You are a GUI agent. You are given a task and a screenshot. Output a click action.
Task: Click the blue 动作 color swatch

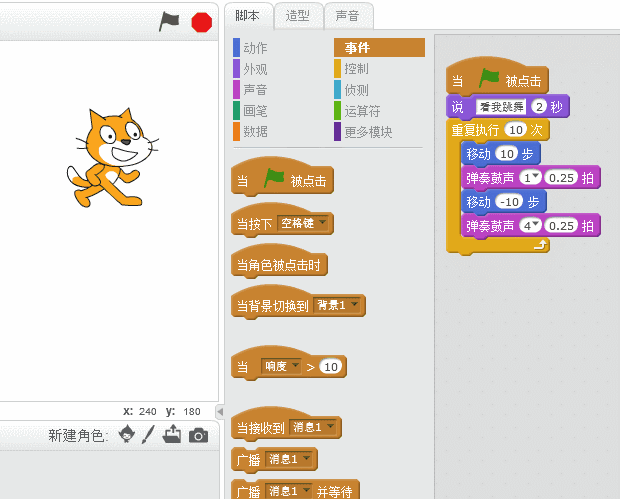(x=236, y=47)
